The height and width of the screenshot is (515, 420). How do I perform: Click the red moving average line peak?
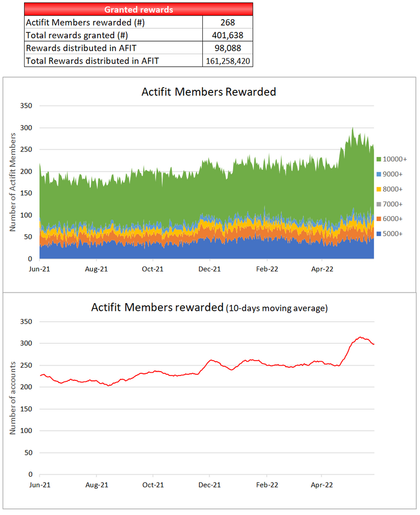click(x=360, y=337)
